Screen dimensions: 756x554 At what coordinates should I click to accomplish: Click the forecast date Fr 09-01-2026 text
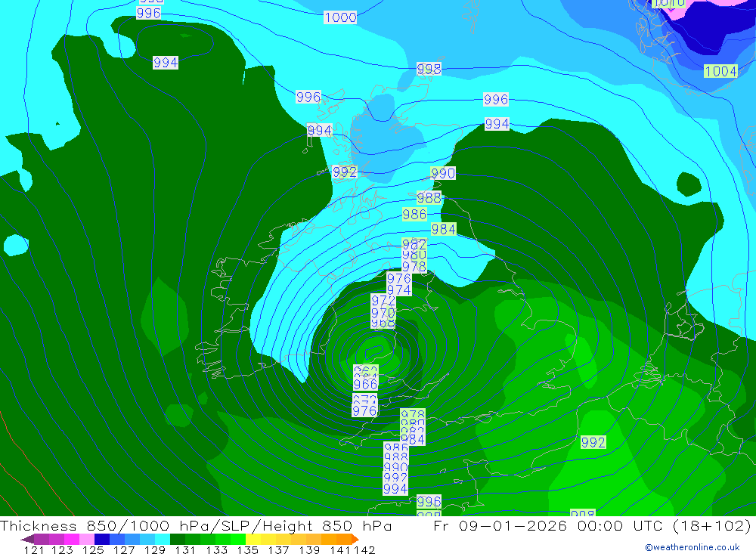(500, 526)
